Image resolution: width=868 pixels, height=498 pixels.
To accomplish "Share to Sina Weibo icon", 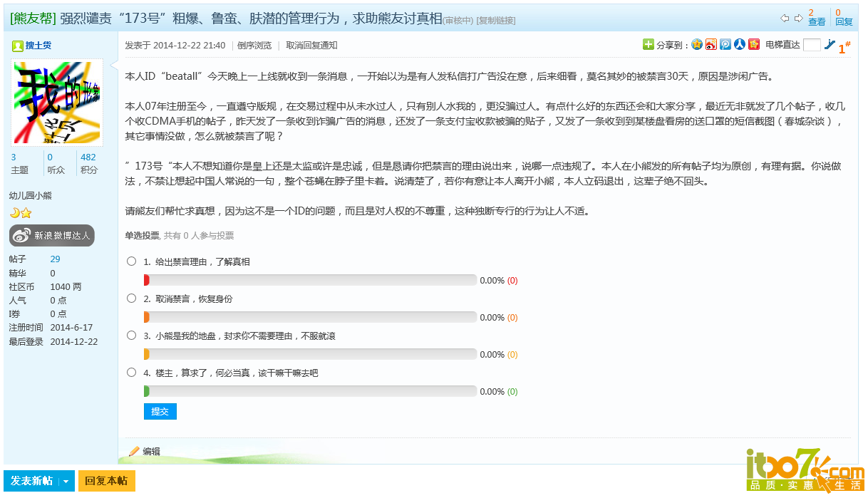I will 711,44.
